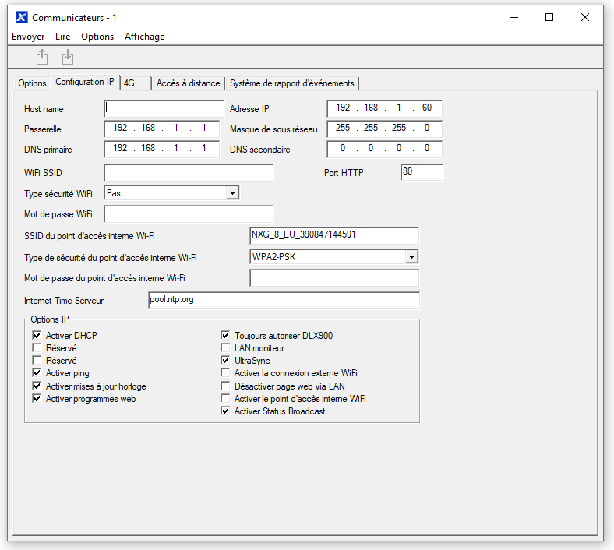Image resolution: width=614 pixels, height=550 pixels.
Task: Uncheck Activer programmes web
Action: (37, 399)
